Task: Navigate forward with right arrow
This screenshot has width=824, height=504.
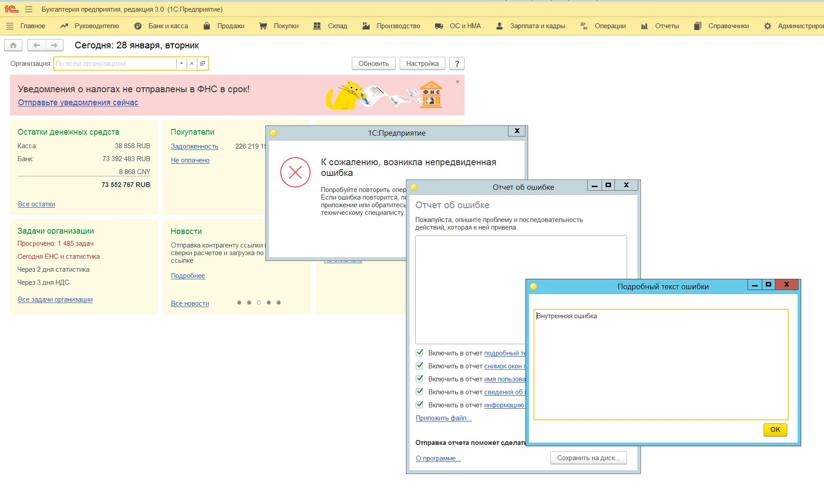Action: tap(54, 45)
